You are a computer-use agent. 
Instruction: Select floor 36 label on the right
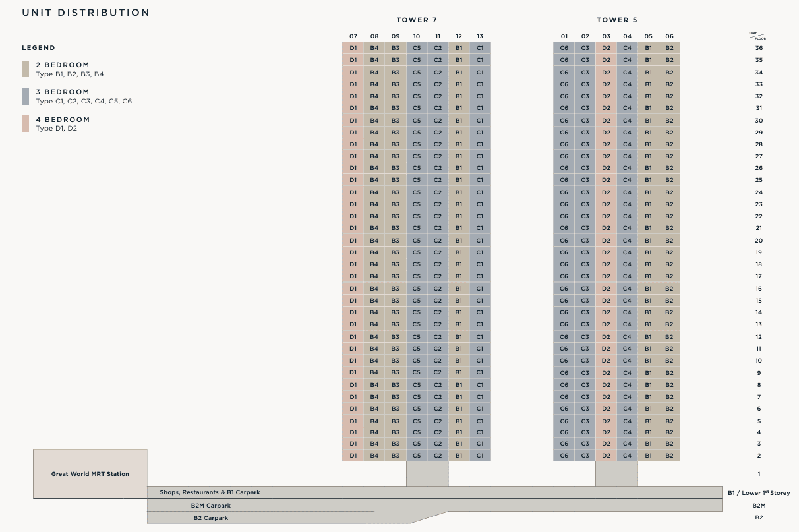759,48
